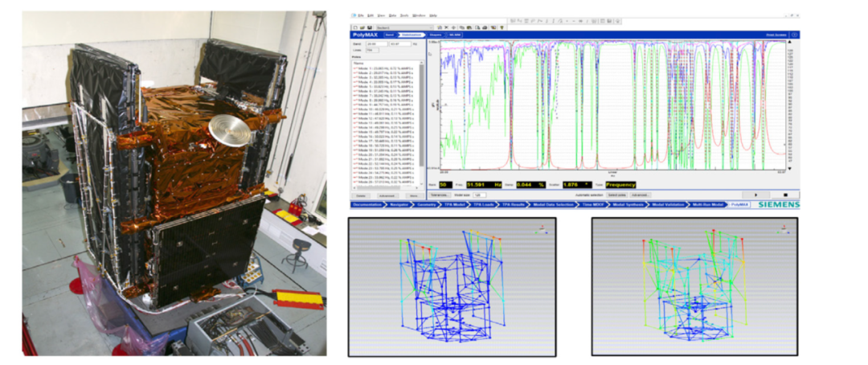Viewport: 868px width, 365px height.
Task: Click the Advanced button below poles list
Action: coord(388,195)
